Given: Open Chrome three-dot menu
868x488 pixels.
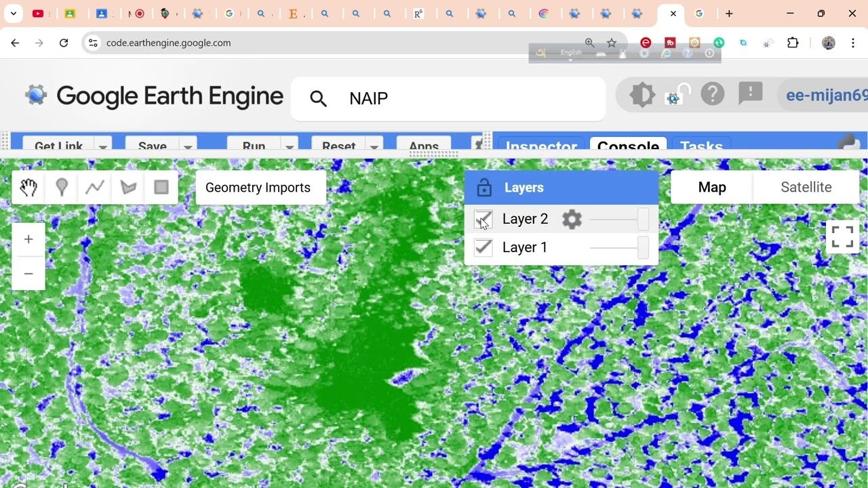Looking at the screenshot, I should click(852, 43).
